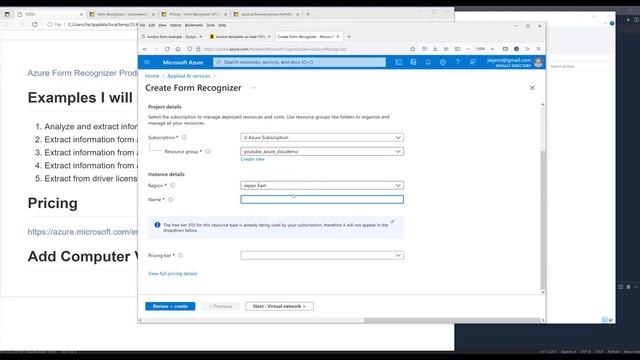Reload the Azure portal page in Firefox
This screenshot has width=640, height=360.
click(x=167, y=49)
